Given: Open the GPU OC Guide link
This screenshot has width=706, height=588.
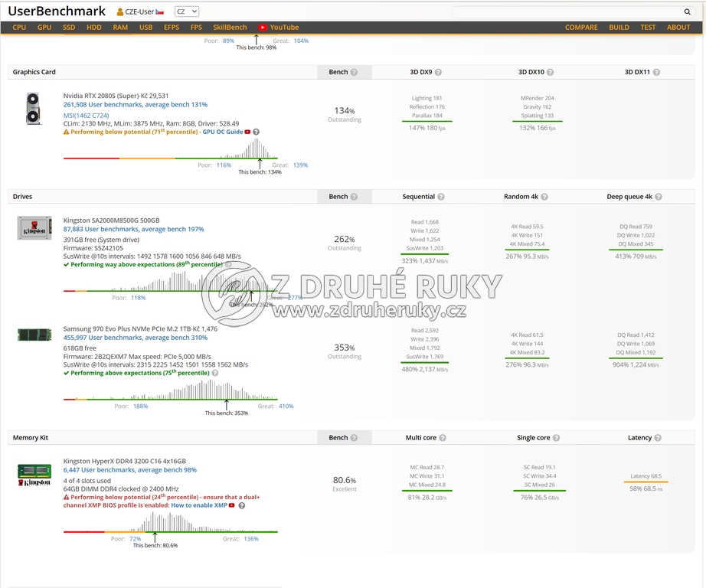Looking at the screenshot, I should pos(223,132).
